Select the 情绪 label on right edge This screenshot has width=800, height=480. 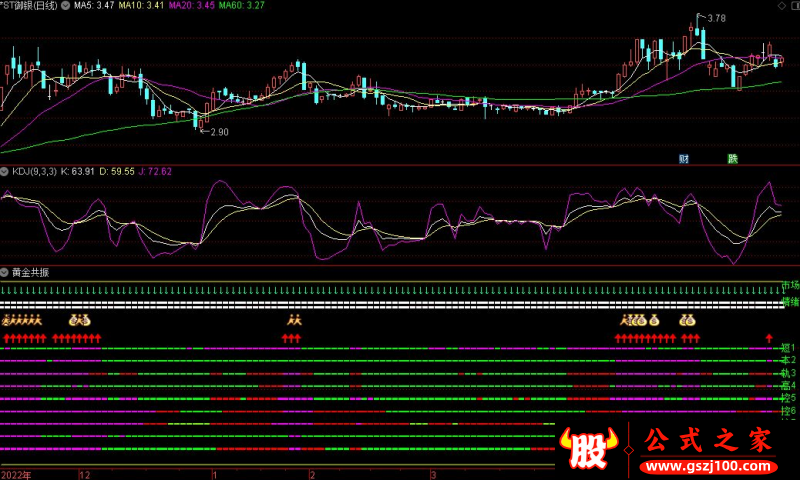(x=790, y=301)
